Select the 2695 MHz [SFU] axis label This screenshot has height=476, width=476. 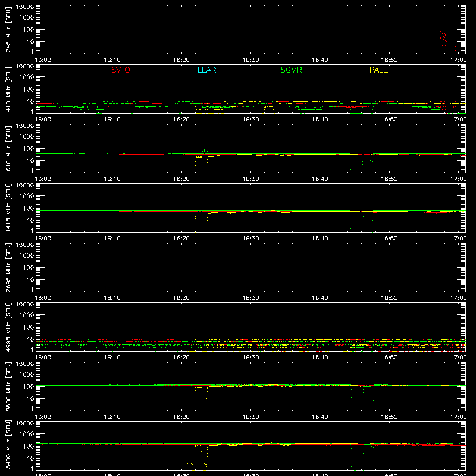pos(8,267)
